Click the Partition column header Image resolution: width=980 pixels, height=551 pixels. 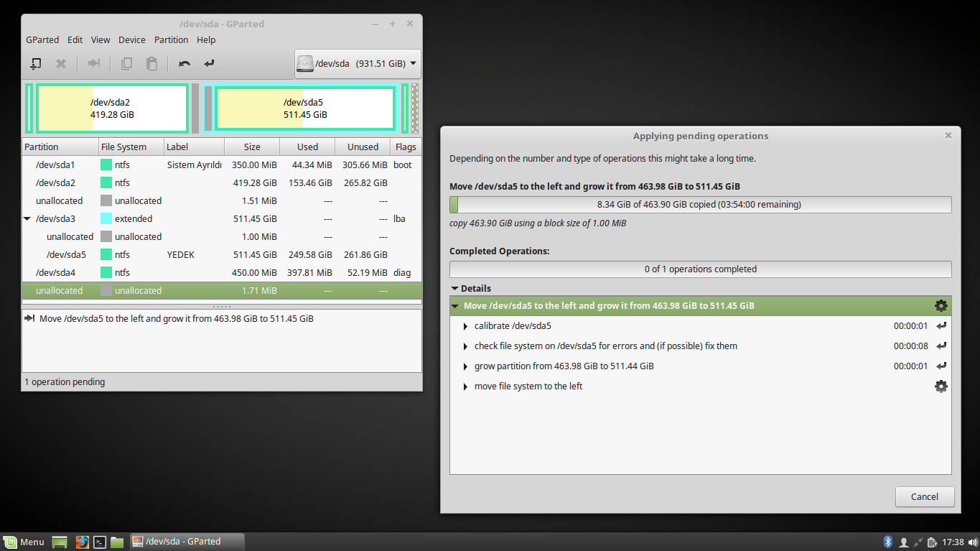(60, 147)
